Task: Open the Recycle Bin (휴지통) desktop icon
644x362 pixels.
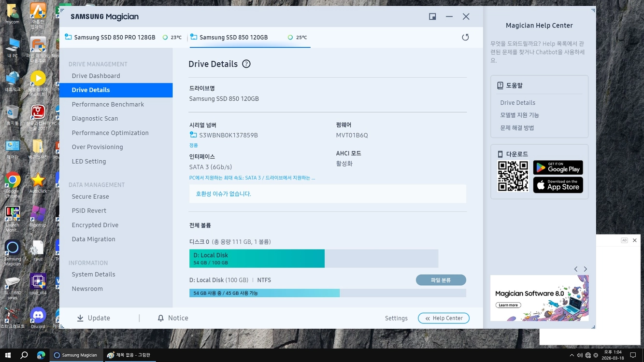Action: [x=13, y=115]
